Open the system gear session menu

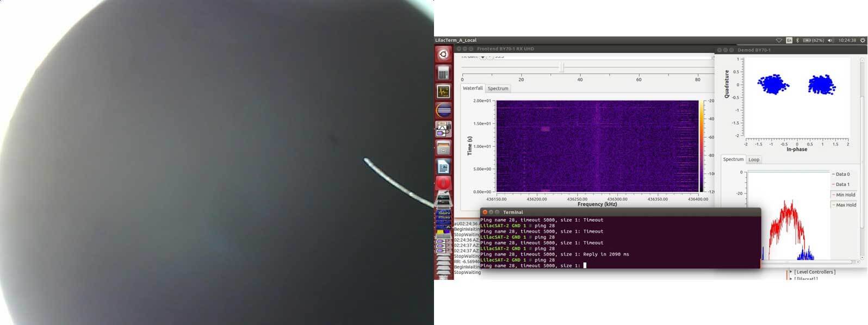(863, 40)
